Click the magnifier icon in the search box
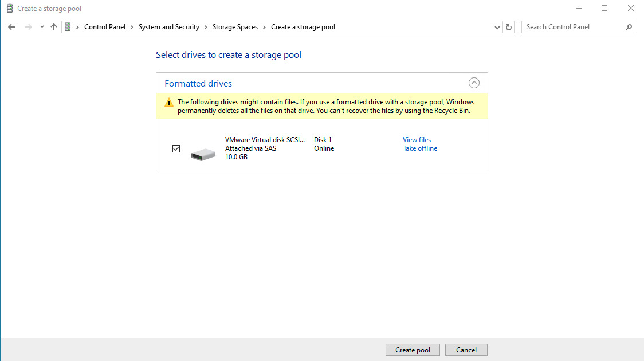 click(x=629, y=27)
